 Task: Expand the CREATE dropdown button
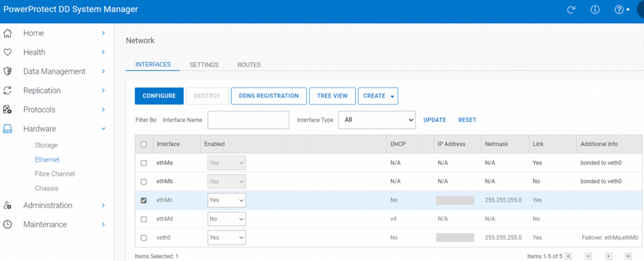click(x=378, y=96)
